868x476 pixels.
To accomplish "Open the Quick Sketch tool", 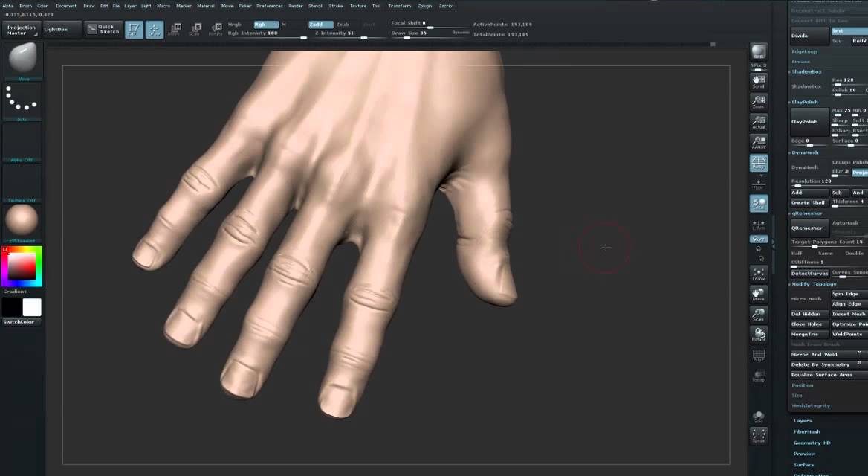I will [103, 29].
